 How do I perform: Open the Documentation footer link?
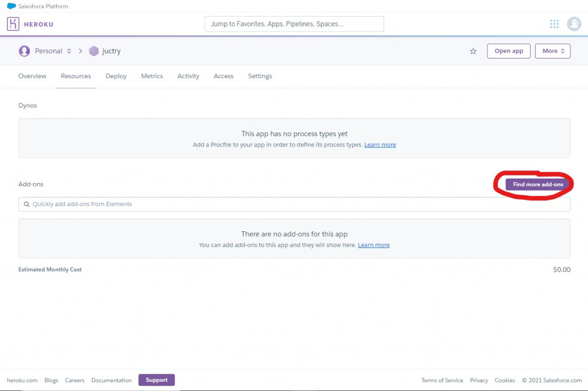pyautogui.click(x=111, y=380)
